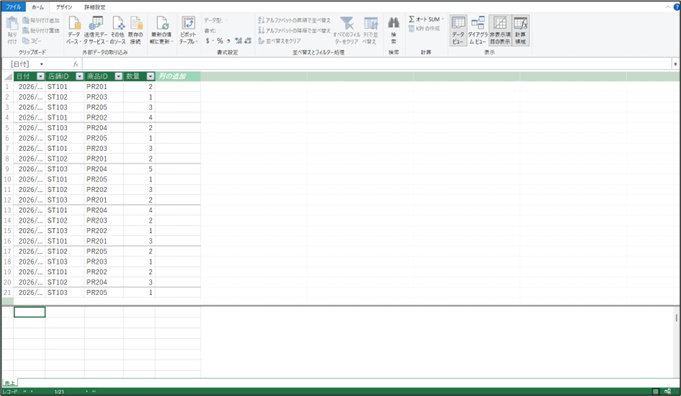Open From Other Sources (その他のソース)
This screenshot has height=396, width=681.
point(118,30)
